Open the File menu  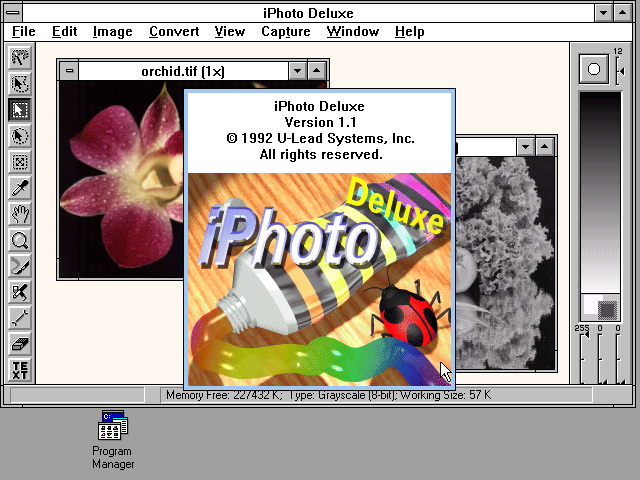[x=24, y=31]
